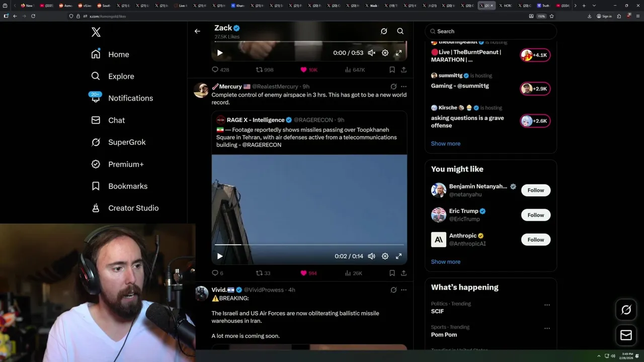
Task: Follow Benjamin Netanyahu
Action: point(536,190)
